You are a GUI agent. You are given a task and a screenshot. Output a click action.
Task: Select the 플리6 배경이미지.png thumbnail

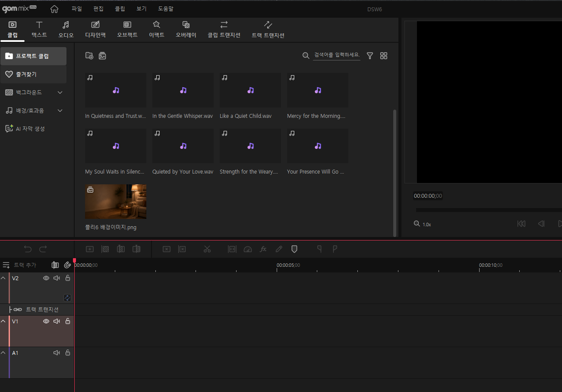pyautogui.click(x=116, y=202)
